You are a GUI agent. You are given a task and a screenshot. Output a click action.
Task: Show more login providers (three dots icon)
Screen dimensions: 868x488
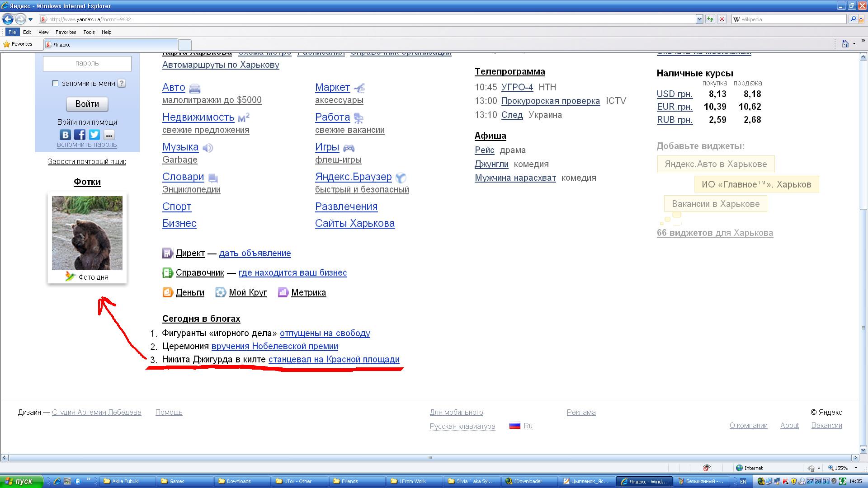[109, 135]
